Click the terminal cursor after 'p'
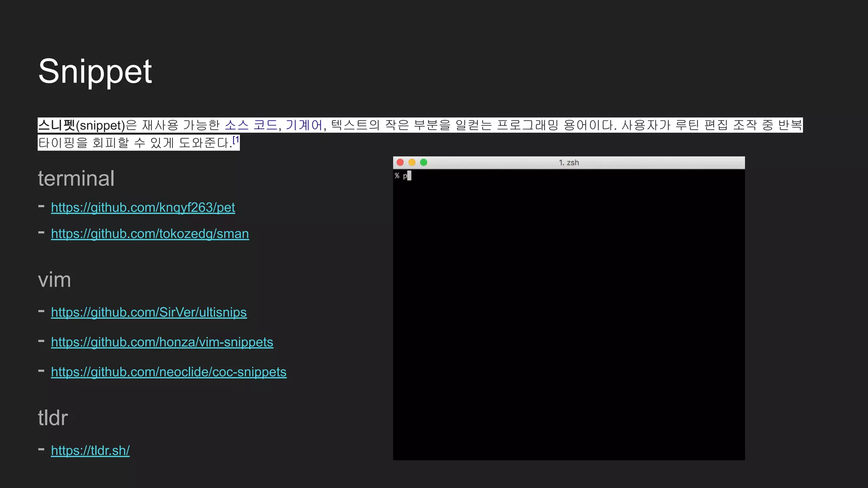The width and height of the screenshot is (868, 488). point(409,176)
